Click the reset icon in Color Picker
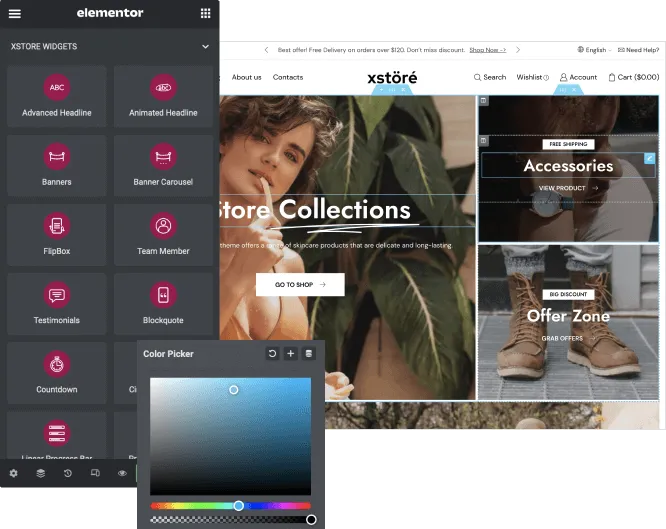The height and width of the screenshot is (529, 666). click(272, 354)
